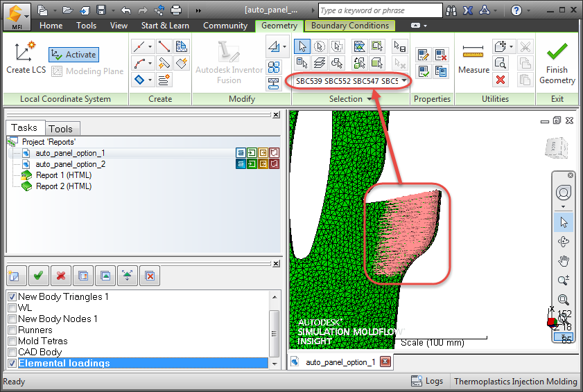Viewport: 583px width, 392px height.
Task: Click the assign property green check icon
Action: 423,71
